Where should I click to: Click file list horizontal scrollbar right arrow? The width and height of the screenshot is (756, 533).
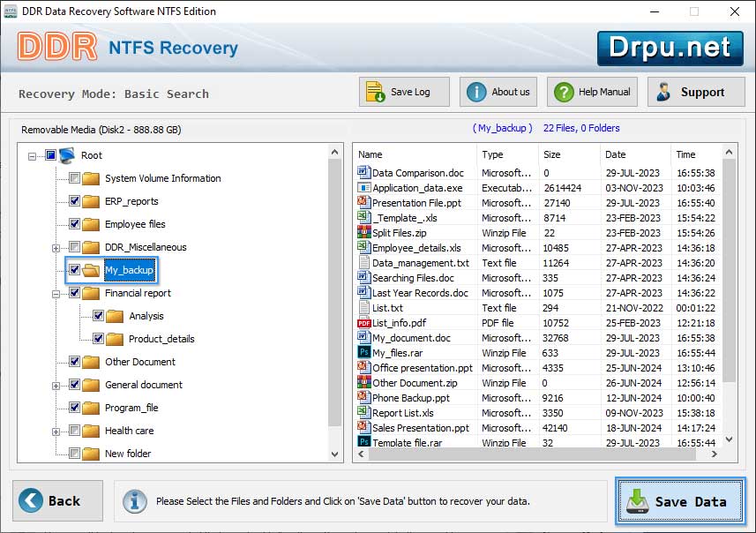[715, 454]
